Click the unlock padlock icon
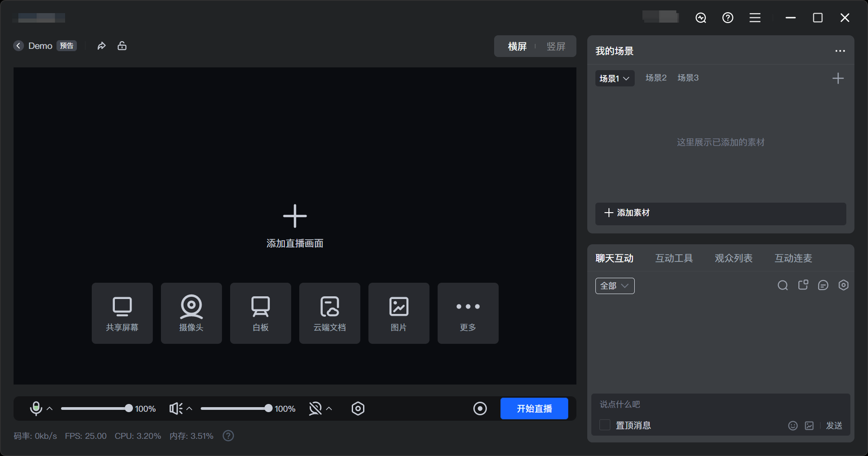 click(122, 46)
